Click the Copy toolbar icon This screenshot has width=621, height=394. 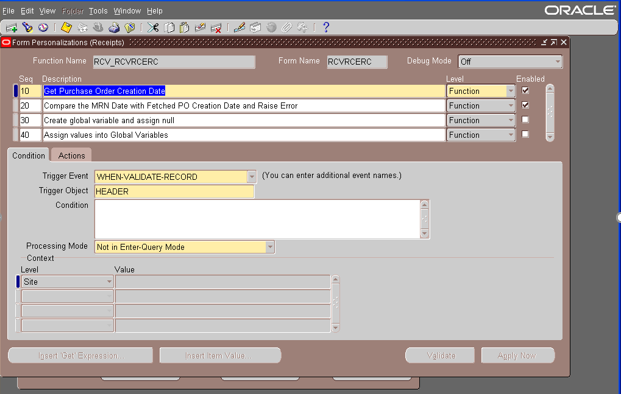coord(169,27)
